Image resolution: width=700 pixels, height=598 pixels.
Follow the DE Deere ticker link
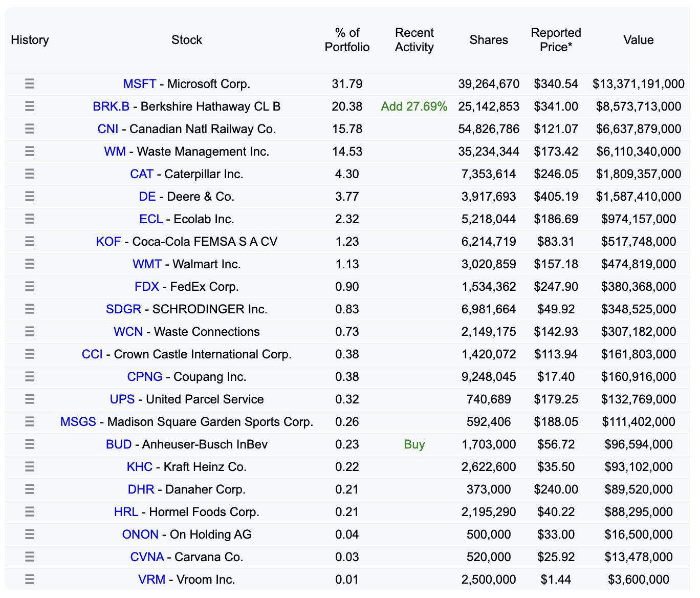pyautogui.click(x=147, y=197)
